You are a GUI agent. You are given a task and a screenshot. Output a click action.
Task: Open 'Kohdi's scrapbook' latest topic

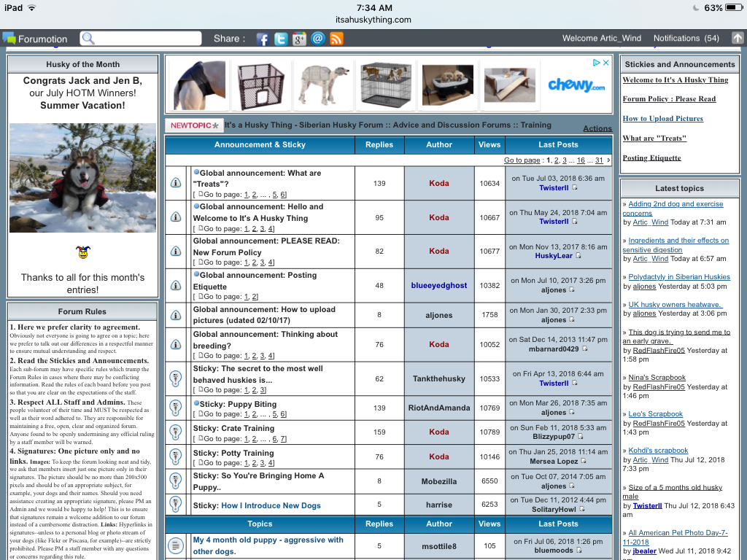(x=659, y=451)
